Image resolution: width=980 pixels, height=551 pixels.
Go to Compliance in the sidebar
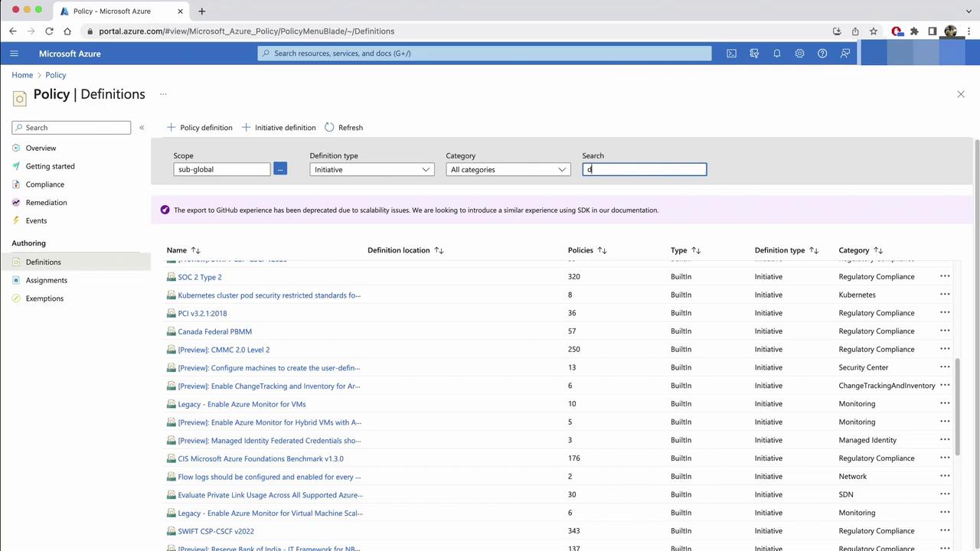click(x=44, y=184)
